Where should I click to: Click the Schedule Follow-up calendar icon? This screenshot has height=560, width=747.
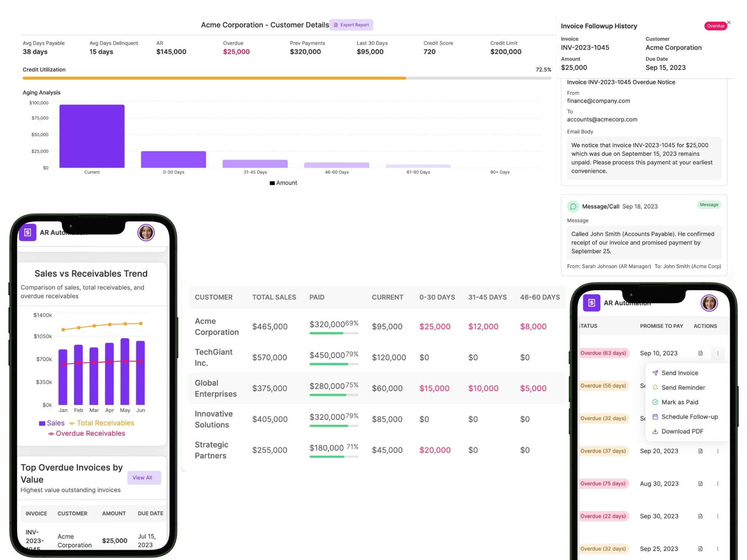[655, 417]
